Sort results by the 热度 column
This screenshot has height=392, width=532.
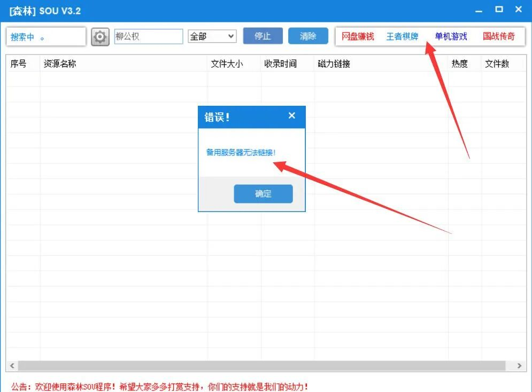pyautogui.click(x=460, y=63)
